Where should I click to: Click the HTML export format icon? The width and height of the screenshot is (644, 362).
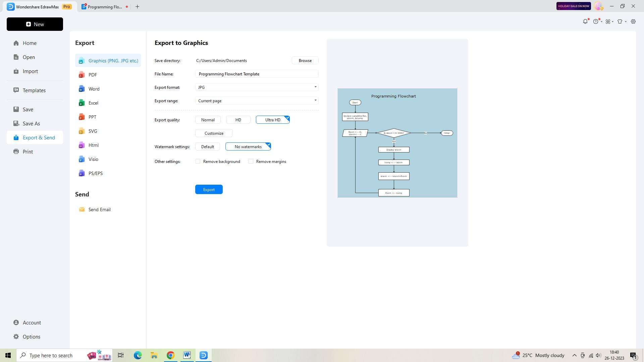(x=82, y=144)
